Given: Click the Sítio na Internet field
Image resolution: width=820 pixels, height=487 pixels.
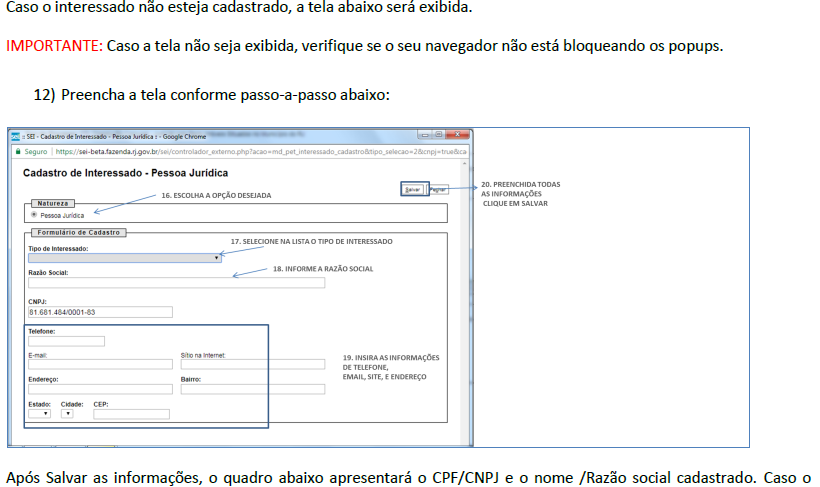Looking at the screenshot, I should 252,365.
